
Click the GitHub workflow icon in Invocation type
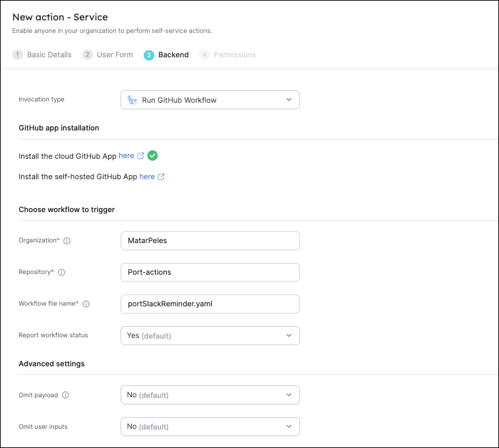[x=132, y=100]
